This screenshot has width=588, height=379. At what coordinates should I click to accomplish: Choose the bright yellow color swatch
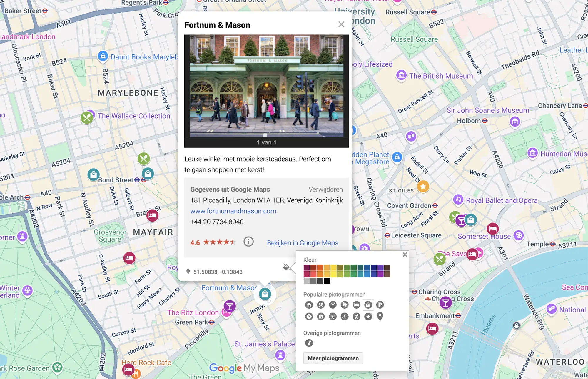[x=333, y=274]
